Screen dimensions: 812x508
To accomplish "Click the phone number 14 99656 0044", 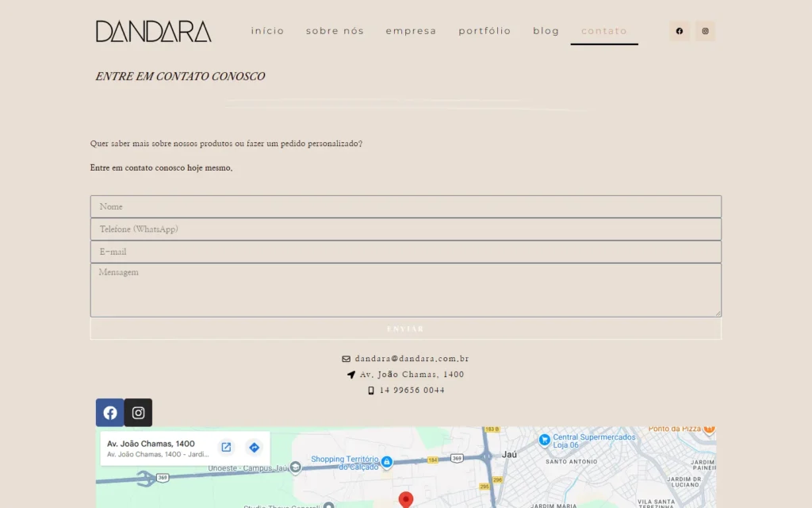I will click(x=412, y=391).
